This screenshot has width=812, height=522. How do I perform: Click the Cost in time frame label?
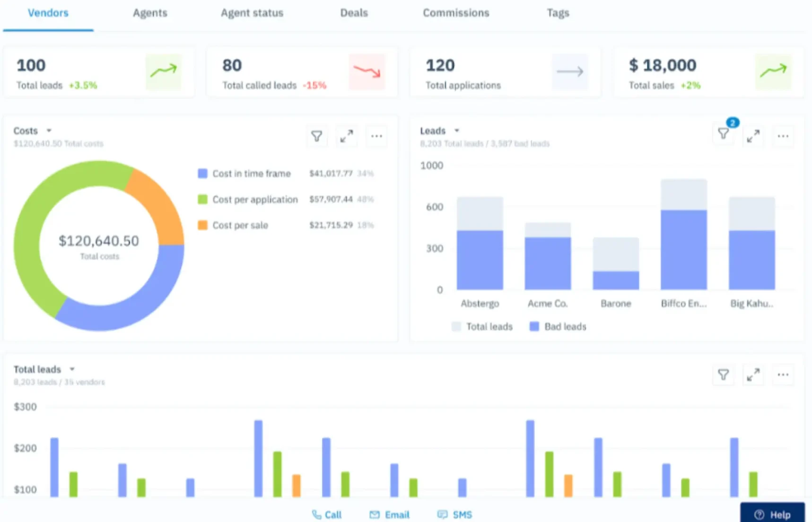pyautogui.click(x=252, y=174)
